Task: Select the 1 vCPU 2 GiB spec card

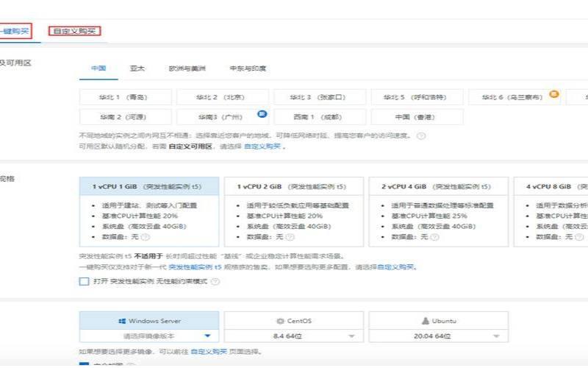Action: [x=294, y=212]
